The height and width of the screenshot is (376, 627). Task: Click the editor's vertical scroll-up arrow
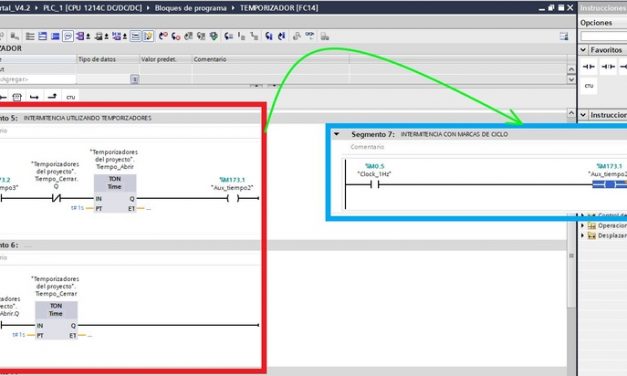point(571,114)
